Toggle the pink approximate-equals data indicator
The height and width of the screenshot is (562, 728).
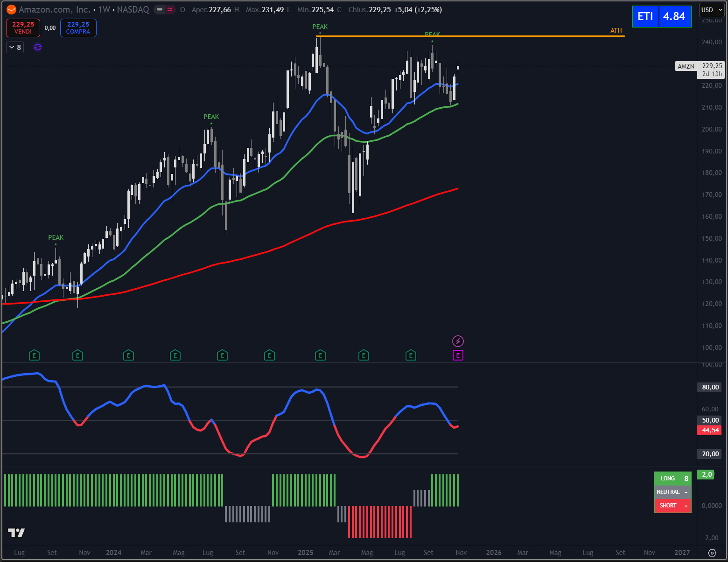click(x=170, y=10)
